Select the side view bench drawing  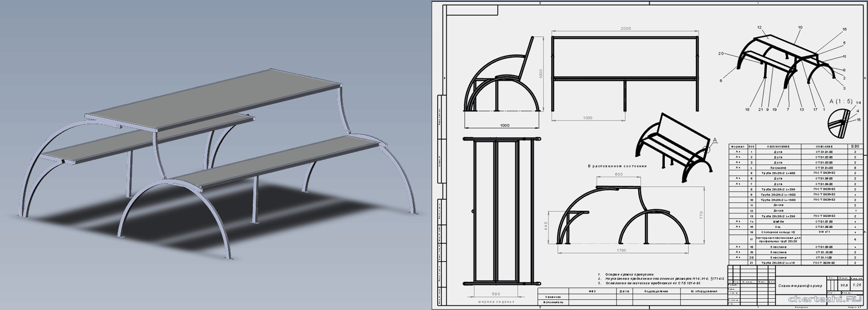tap(501, 77)
